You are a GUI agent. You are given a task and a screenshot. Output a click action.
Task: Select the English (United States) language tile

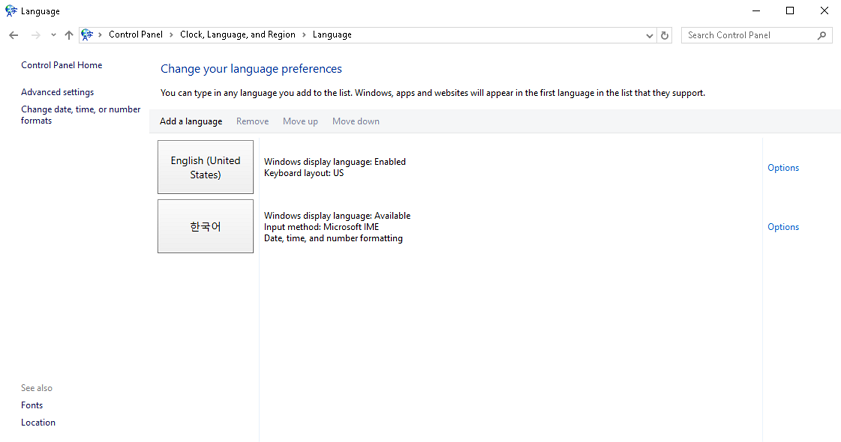pyautogui.click(x=205, y=167)
